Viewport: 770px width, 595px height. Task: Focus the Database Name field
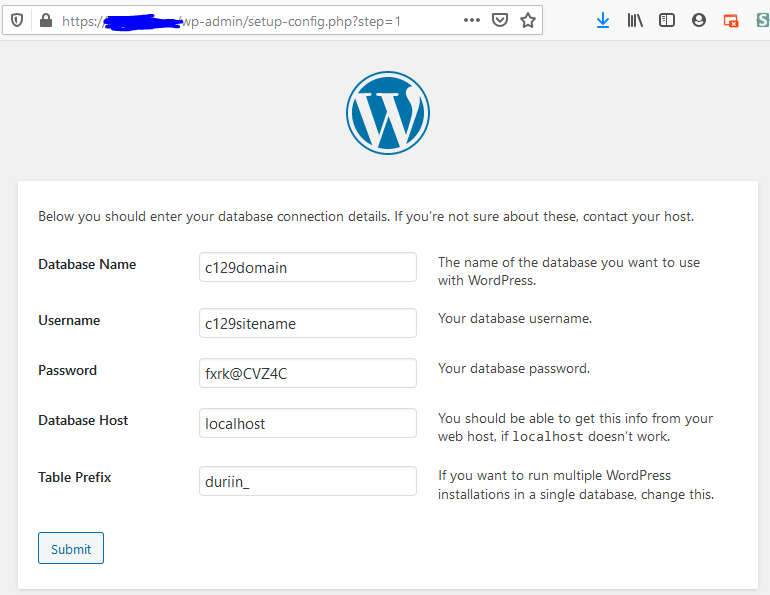pyautogui.click(x=308, y=267)
